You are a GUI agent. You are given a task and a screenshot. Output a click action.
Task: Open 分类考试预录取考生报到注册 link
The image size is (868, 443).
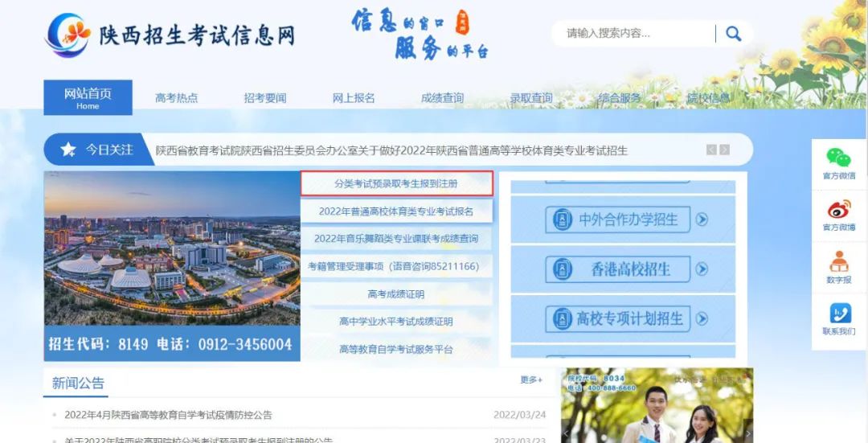(x=396, y=184)
